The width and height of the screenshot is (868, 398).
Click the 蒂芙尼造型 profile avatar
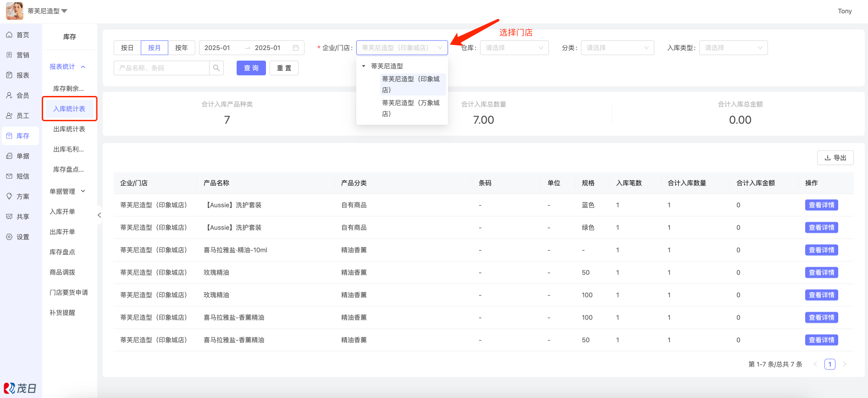tap(15, 11)
